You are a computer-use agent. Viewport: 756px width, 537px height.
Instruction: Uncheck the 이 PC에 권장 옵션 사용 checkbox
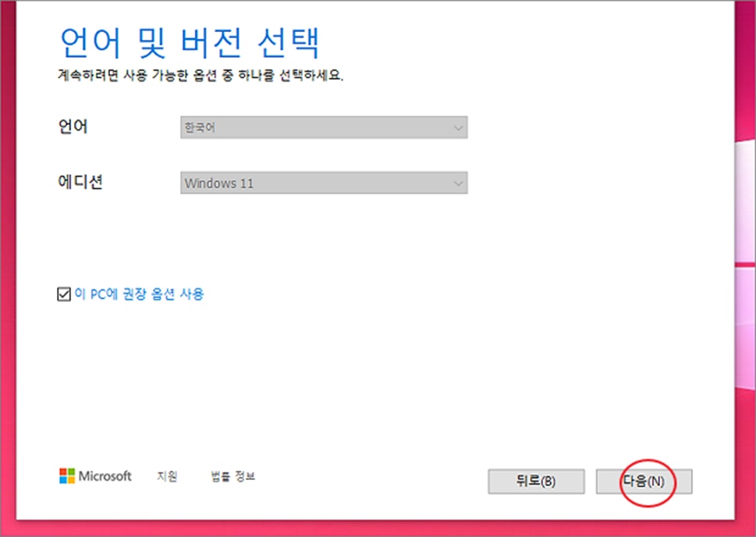click(x=64, y=293)
